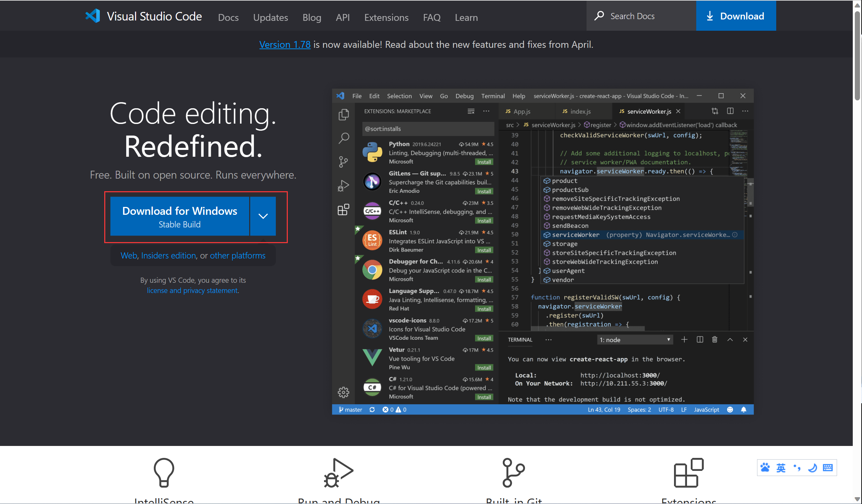The height and width of the screenshot is (504, 862).
Task: Open the other platforms link
Action: (x=238, y=256)
